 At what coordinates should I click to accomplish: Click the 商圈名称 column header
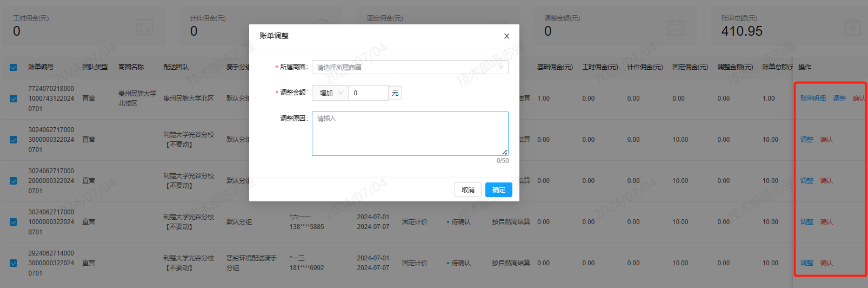pyautogui.click(x=131, y=67)
